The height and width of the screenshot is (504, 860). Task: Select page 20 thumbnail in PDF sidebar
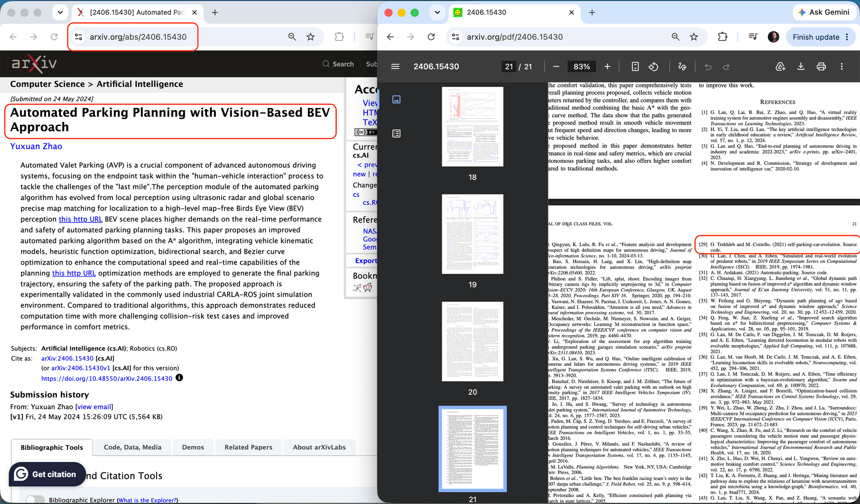[x=473, y=342]
